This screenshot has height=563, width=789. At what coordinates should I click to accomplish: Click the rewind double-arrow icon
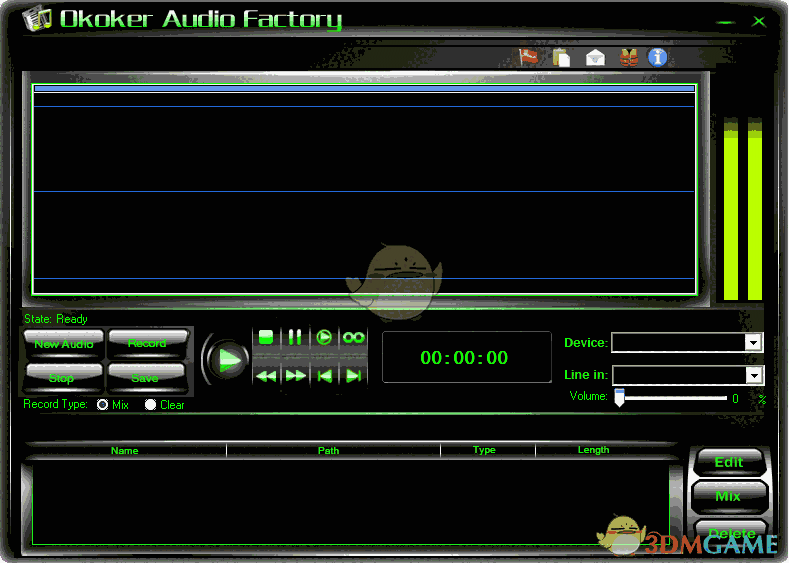click(266, 376)
